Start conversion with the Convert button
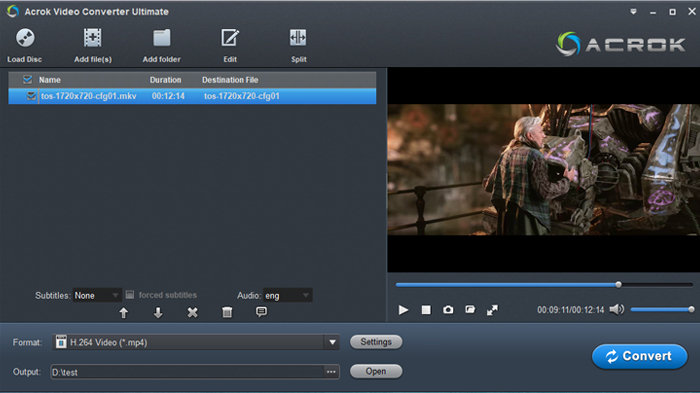Image resolution: width=700 pixels, height=393 pixels. [639, 356]
